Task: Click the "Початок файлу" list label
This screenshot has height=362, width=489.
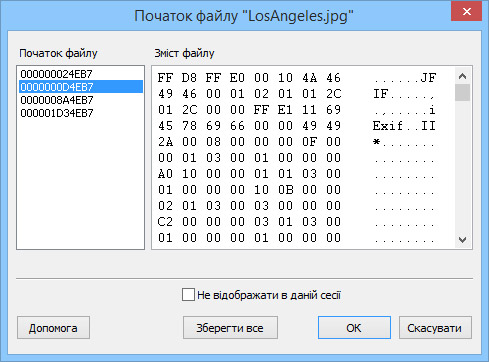Action: pyautogui.click(x=58, y=53)
